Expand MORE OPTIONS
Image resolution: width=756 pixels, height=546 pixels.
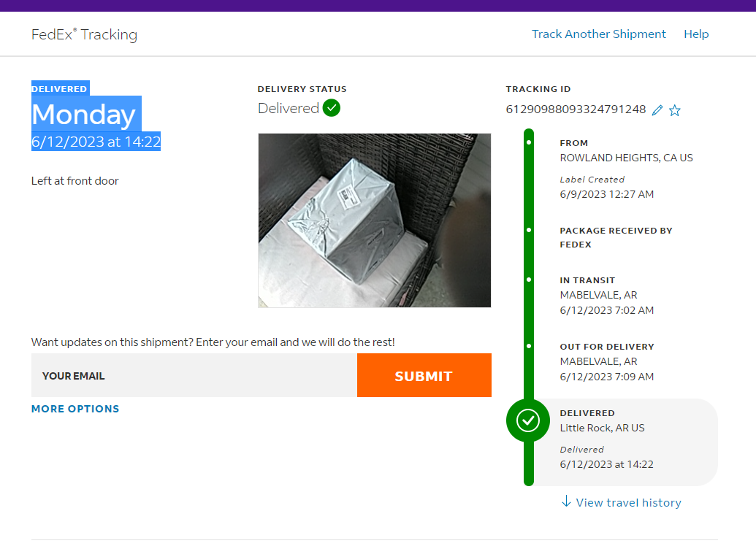coord(75,409)
